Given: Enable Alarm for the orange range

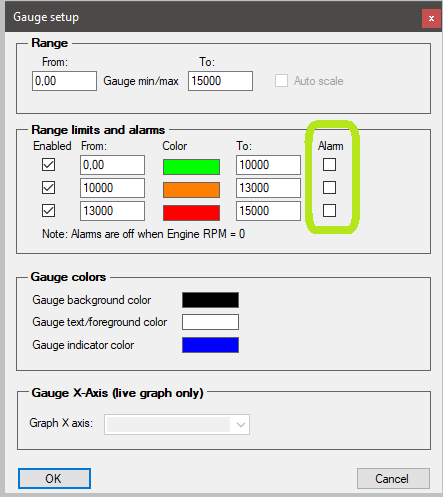Looking at the screenshot, I should tap(329, 187).
